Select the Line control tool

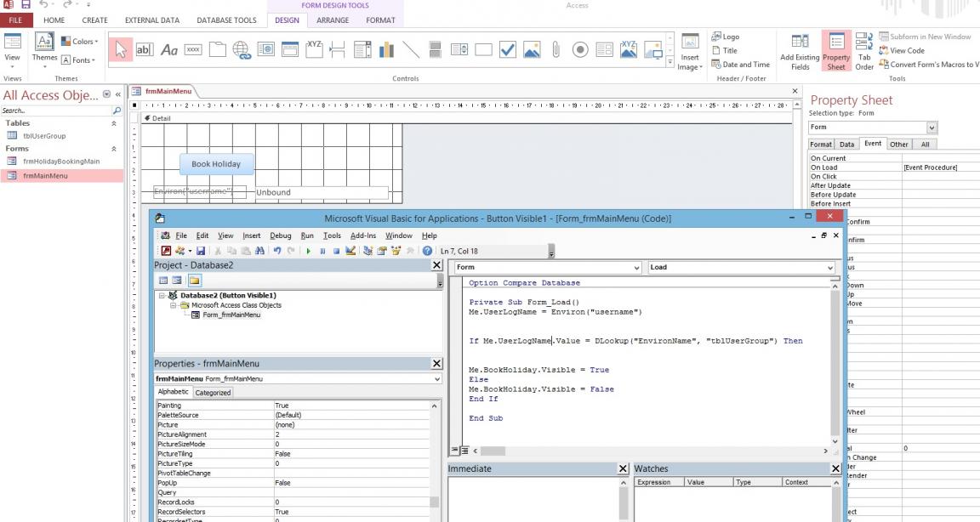[409, 51]
